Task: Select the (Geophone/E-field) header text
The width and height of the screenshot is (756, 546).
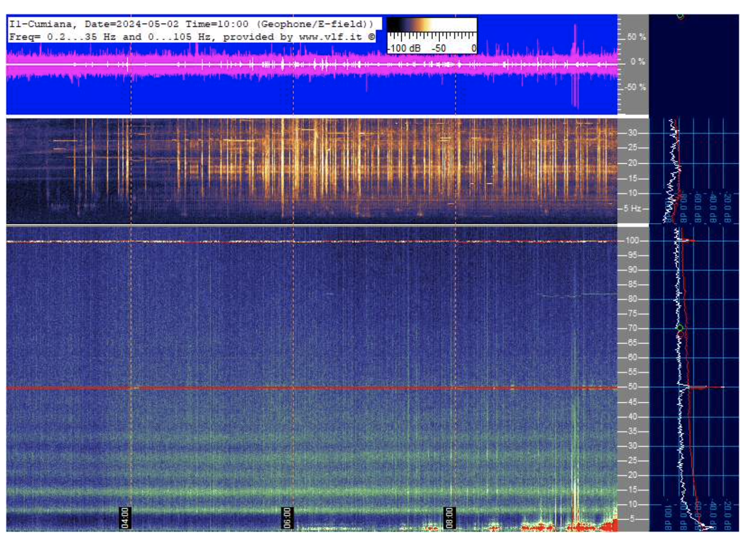Action: 315,24
